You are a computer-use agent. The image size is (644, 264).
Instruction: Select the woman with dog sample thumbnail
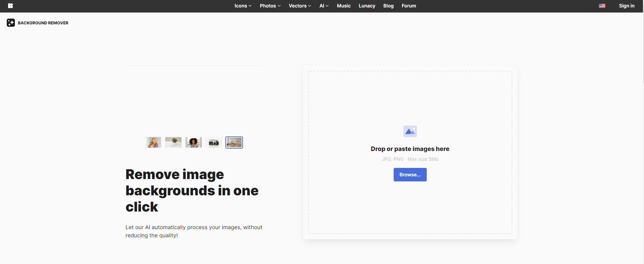[x=153, y=142]
